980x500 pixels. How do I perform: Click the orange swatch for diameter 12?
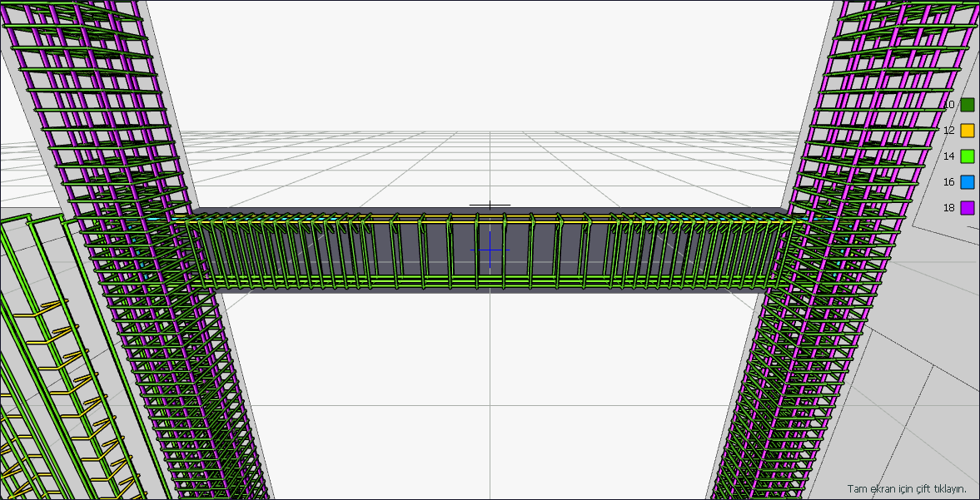pos(968,131)
